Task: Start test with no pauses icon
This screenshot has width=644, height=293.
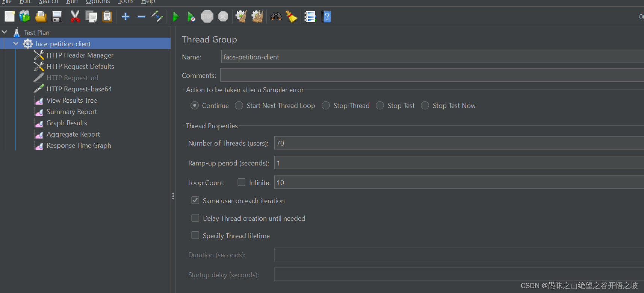Action: pos(191,17)
